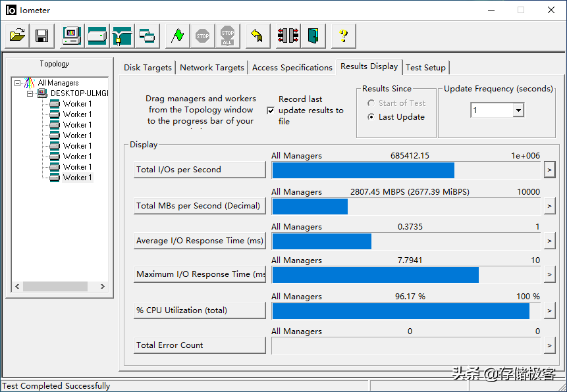Viewport: 567px width, 392px height.
Task: Expand Average I/O Response Time chart arrow
Action: (550, 241)
